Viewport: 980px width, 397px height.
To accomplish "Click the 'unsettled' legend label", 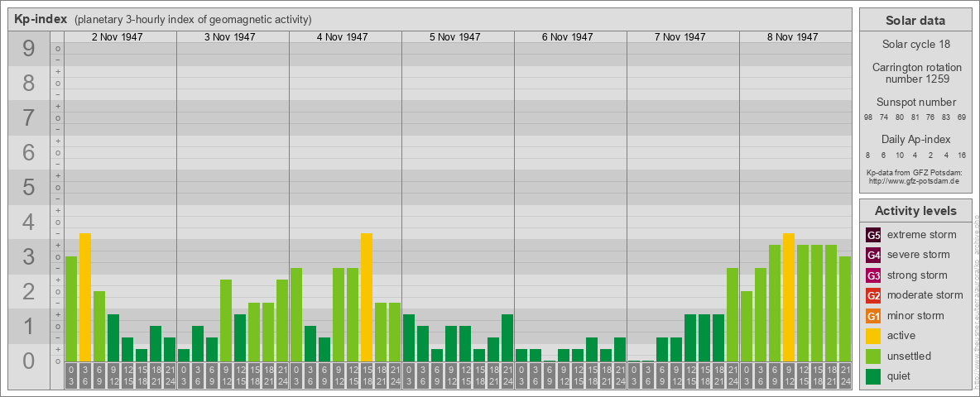I will tap(909, 356).
